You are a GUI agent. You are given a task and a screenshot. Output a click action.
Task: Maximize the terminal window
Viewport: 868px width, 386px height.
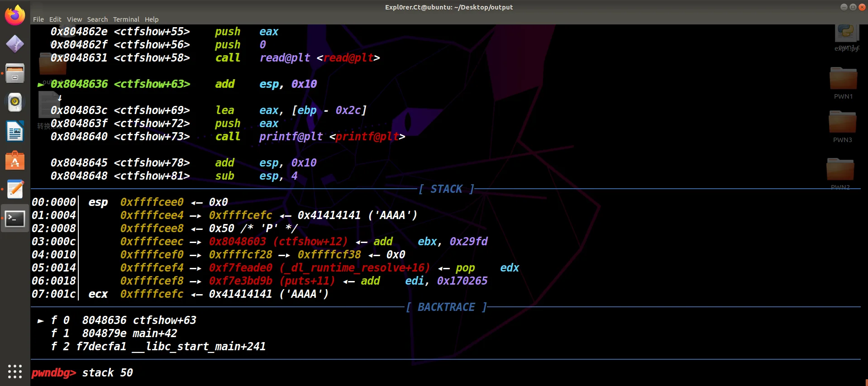pos(853,7)
